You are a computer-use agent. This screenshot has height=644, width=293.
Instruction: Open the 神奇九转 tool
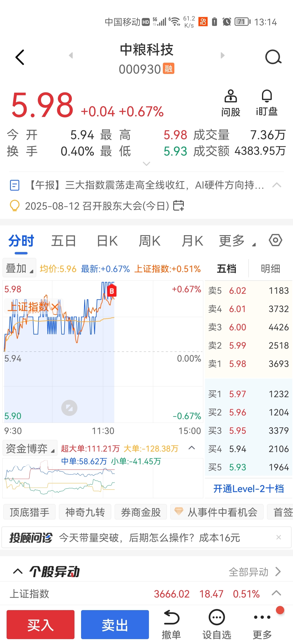pyautogui.click(x=85, y=512)
